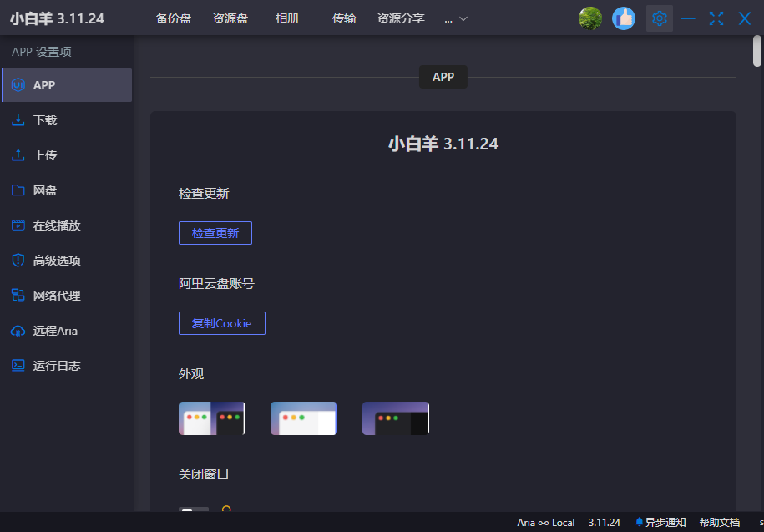This screenshot has height=532, width=764.
Task: Open the 高级选项 advanced options
Action: coord(67,261)
